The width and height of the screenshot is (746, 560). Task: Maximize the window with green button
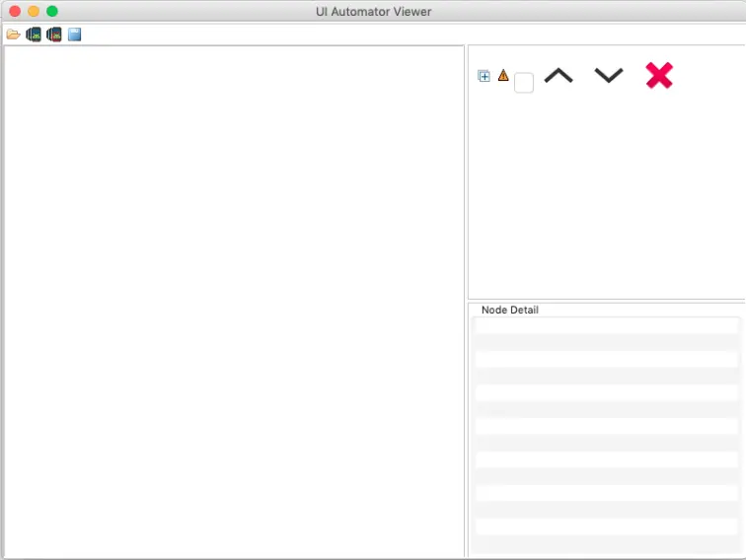(52, 12)
